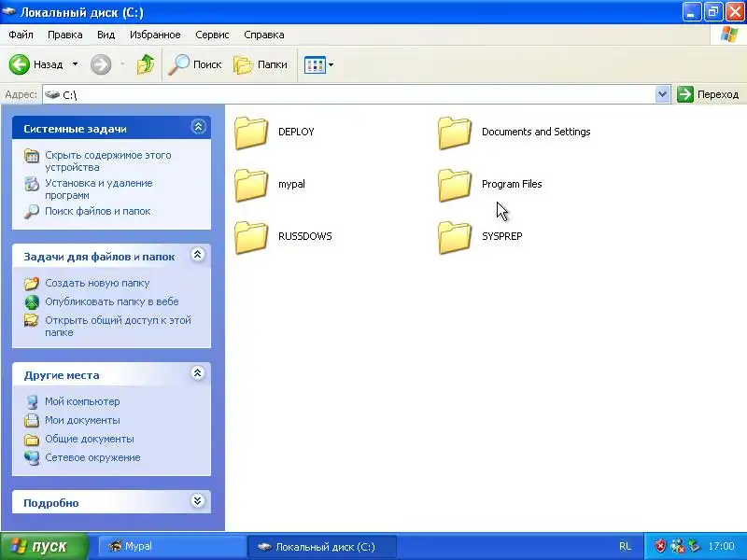Image resolution: width=747 pixels, height=560 pixels.
Task: Click the green Переход go button
Action: coord(708,94)
